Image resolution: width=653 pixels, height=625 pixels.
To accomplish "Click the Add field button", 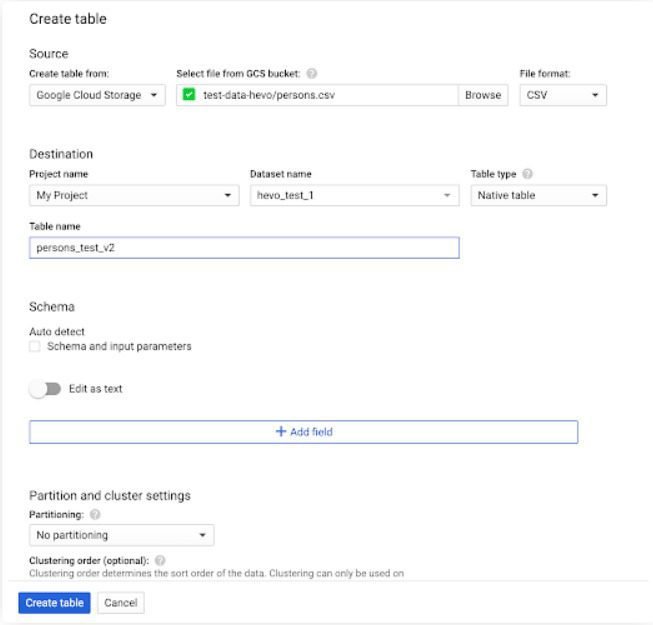I will click(304, 432).
